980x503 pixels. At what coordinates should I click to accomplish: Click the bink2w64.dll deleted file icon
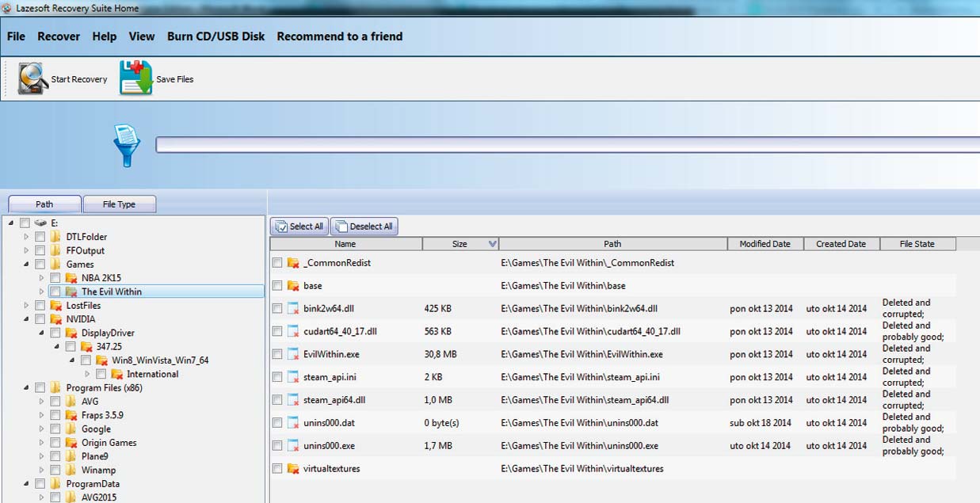[x=293, y=309]
